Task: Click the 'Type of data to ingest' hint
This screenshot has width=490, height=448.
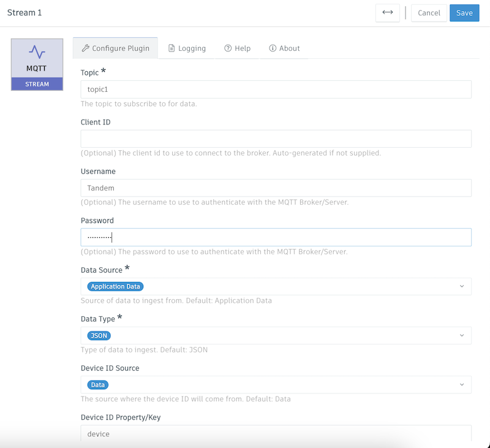Action: pos(144,350)
